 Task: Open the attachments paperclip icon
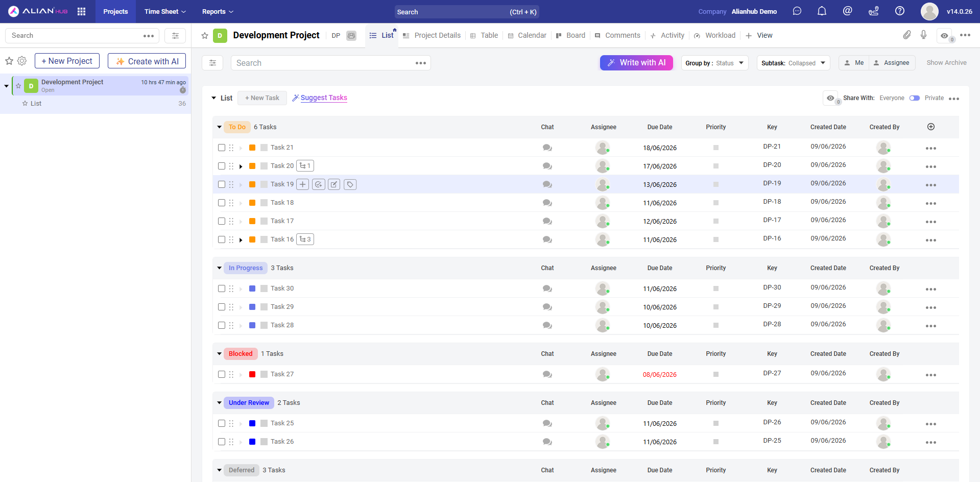coord(906,35)
